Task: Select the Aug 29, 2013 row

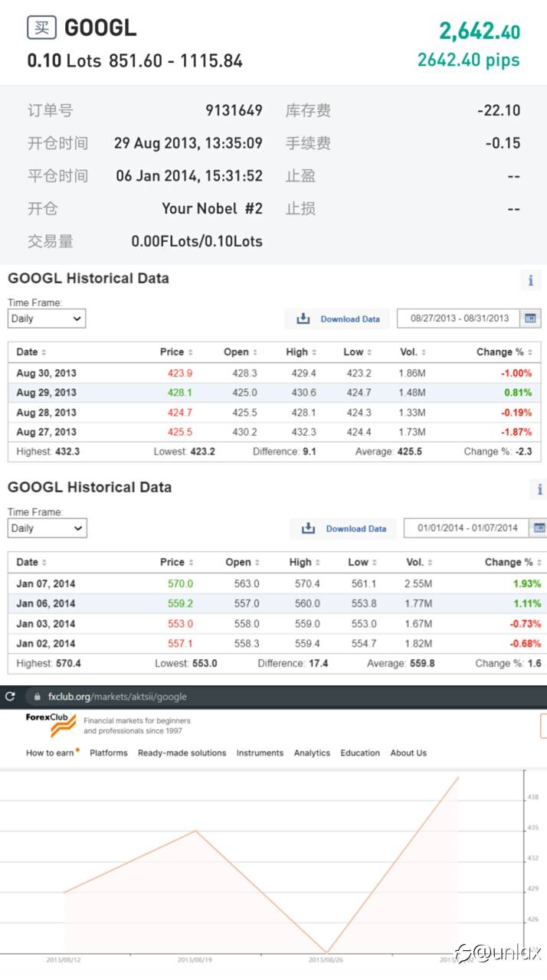Action: coord(274,393)
